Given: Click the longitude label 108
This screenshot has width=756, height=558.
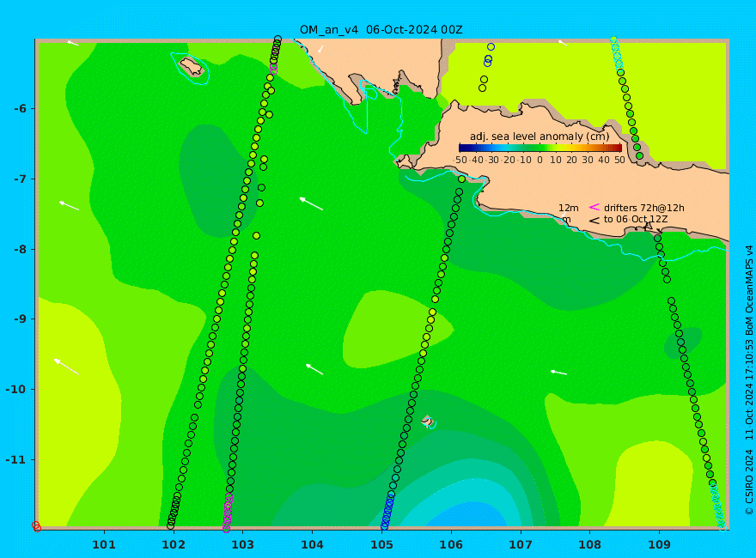Looking at the screenshot, I should pos(590,545).
